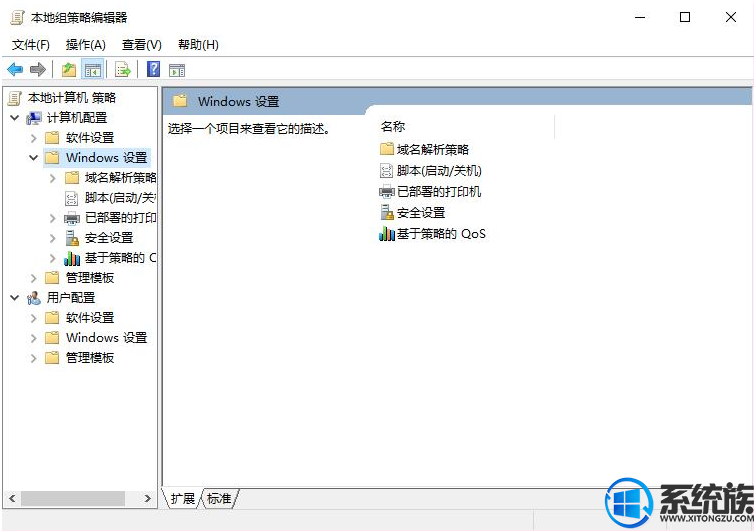The height and width of the screenshot is (531, 754).
Task: Expand 已部署的打印机 tree node
Action: [x=52, y=218]
